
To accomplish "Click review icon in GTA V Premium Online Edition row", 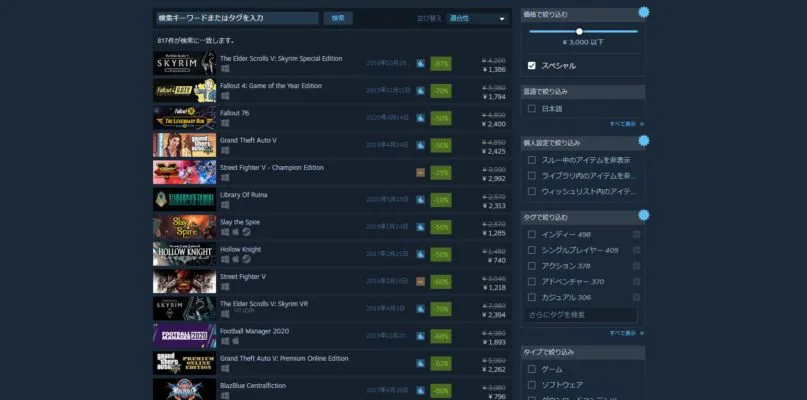I will point(420,363).
